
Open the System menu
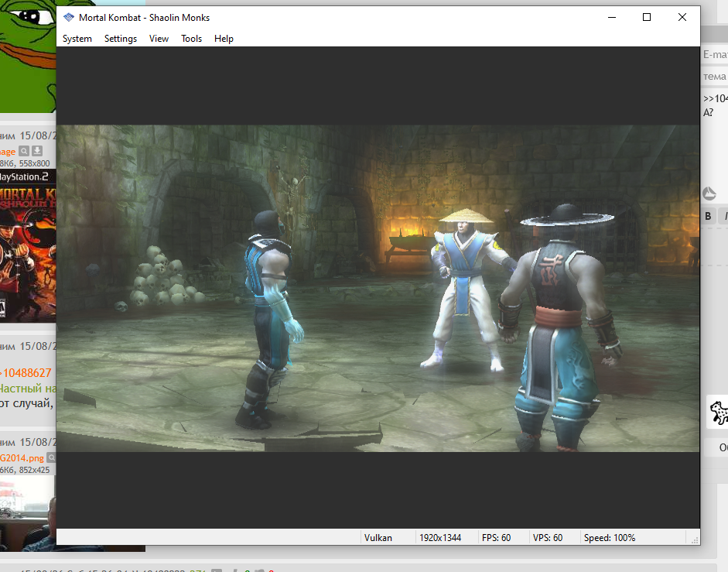coord(77,39)
